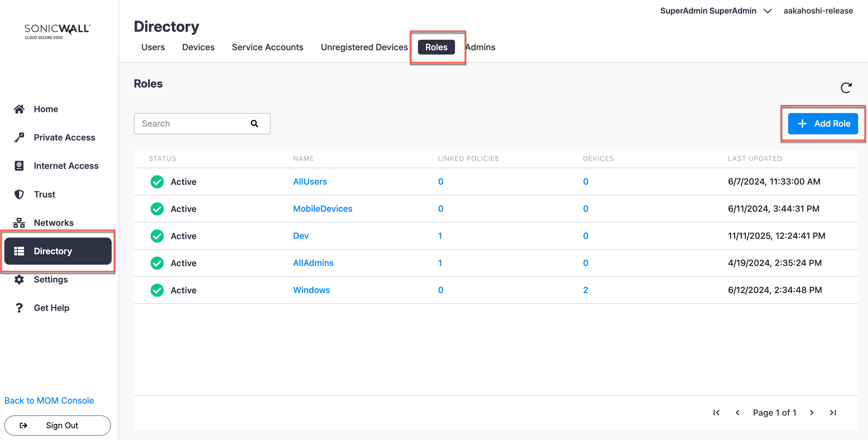Expand the SuperAdmin account dropdown
Screen dimensions: 868x440
coord(767,11)
